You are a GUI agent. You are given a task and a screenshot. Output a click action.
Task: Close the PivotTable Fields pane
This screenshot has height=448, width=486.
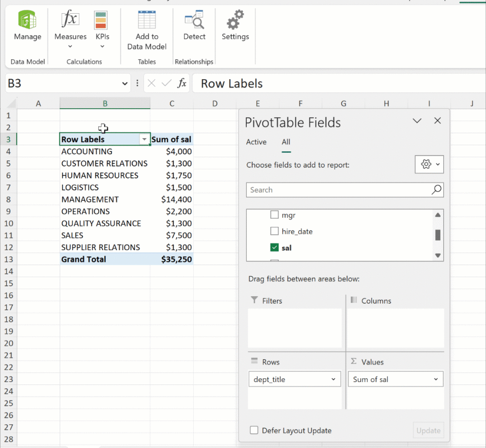[438, 121]
